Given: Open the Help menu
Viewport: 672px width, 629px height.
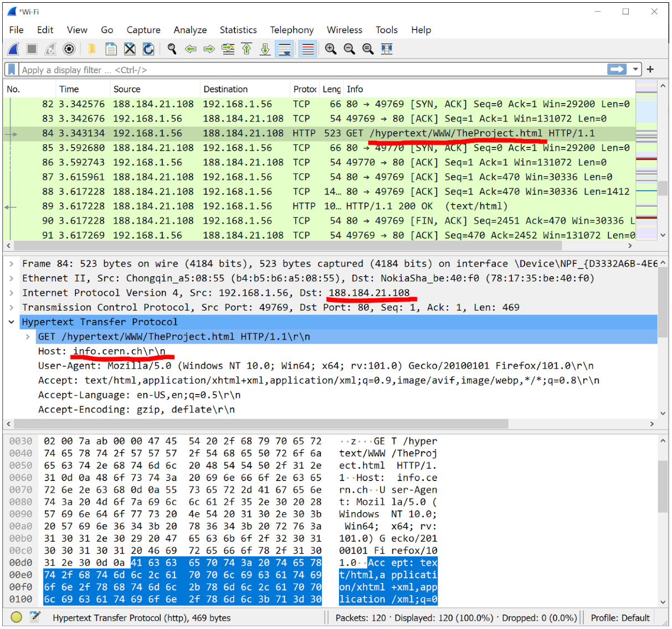Looking at the screenshot, I should coord(421,30).
